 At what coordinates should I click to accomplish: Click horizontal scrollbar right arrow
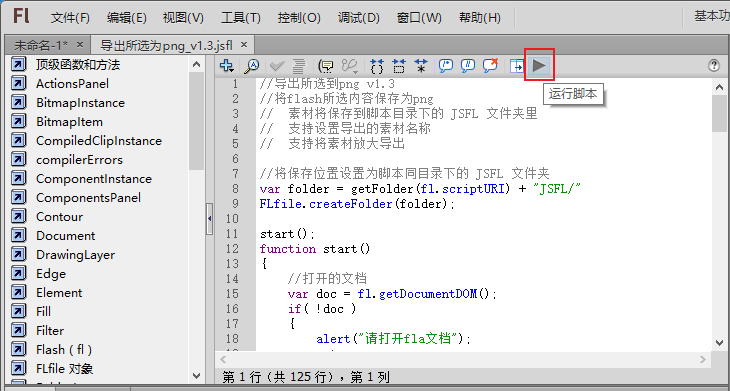click(x=703, y=359)
